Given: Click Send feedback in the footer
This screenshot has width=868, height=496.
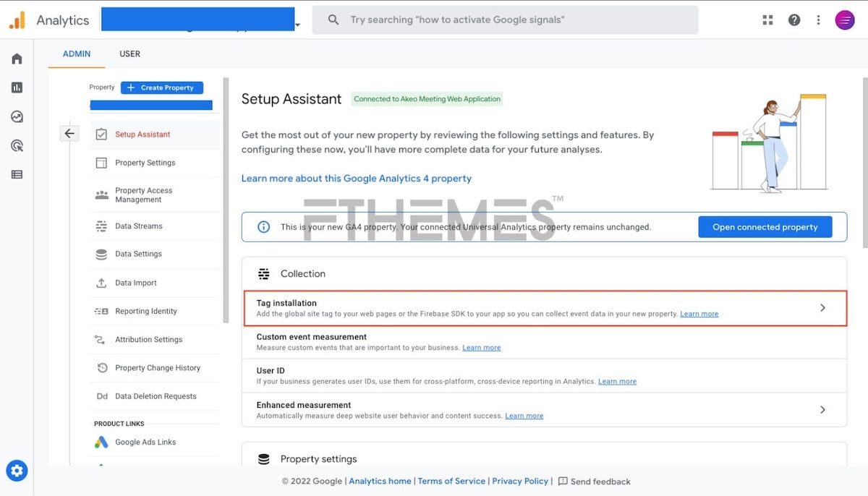Looking at the screenshot, I should click(594, 481).
